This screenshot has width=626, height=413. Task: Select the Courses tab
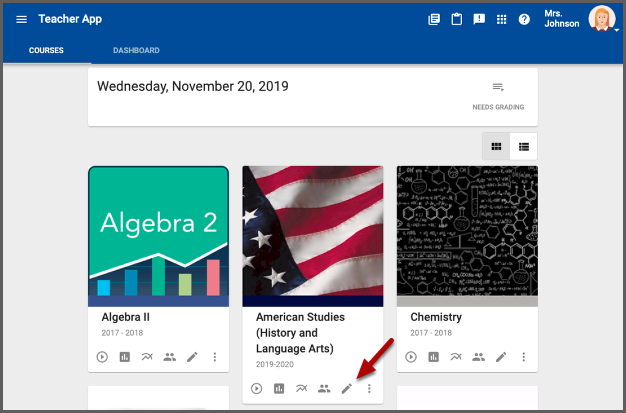pyautogui.click(x=46, y=50)
